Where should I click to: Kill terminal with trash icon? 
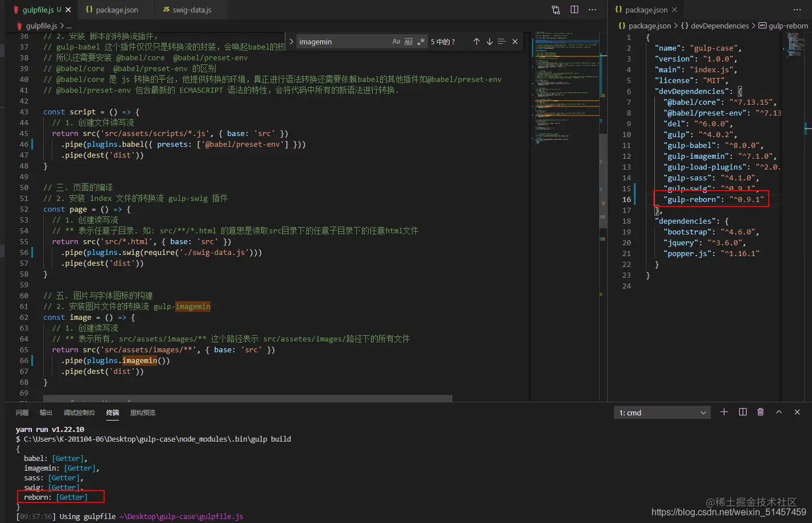coord(760,412)
